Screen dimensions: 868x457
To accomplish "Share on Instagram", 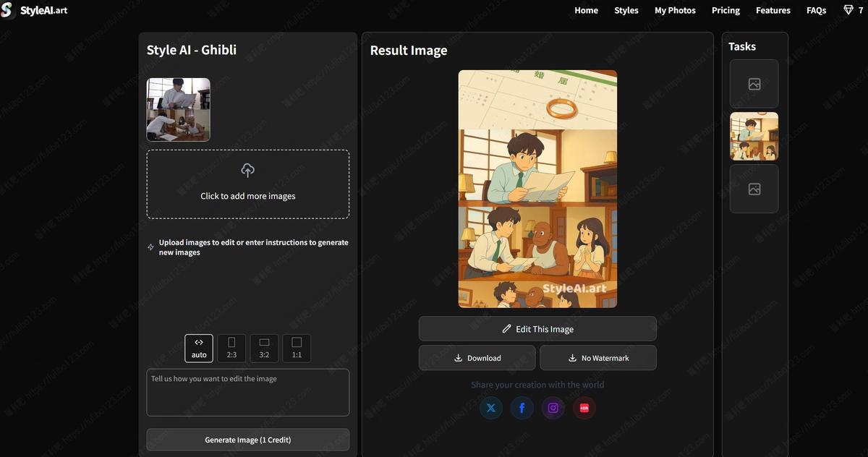I will [x=553, y=408].
